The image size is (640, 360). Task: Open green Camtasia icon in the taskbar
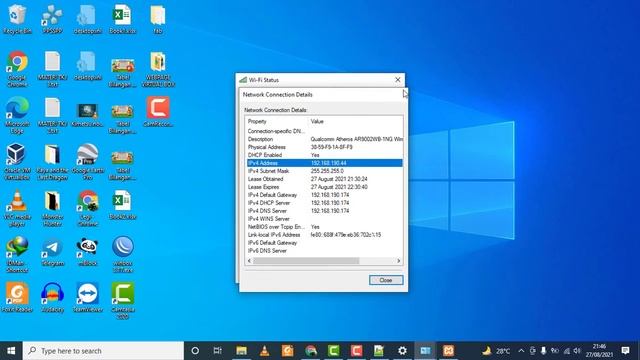(x=333, y=351)
